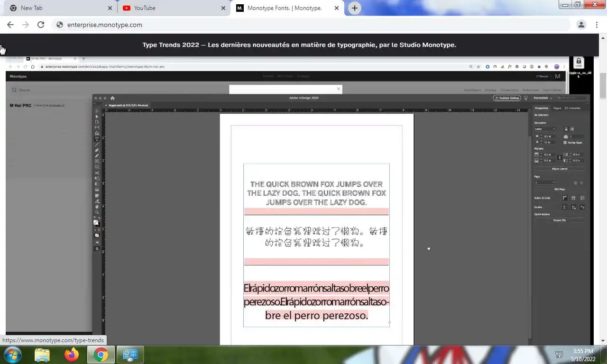Click the fill and stroke swatch in toolbar

click(96, 222)
